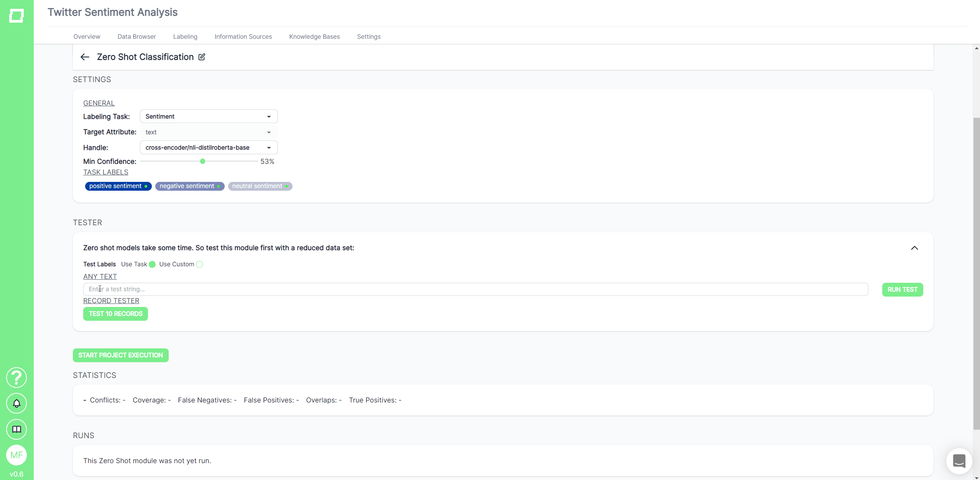
Task: Click the edit pencil icon next to title
Action: click(x=202, y=57)
